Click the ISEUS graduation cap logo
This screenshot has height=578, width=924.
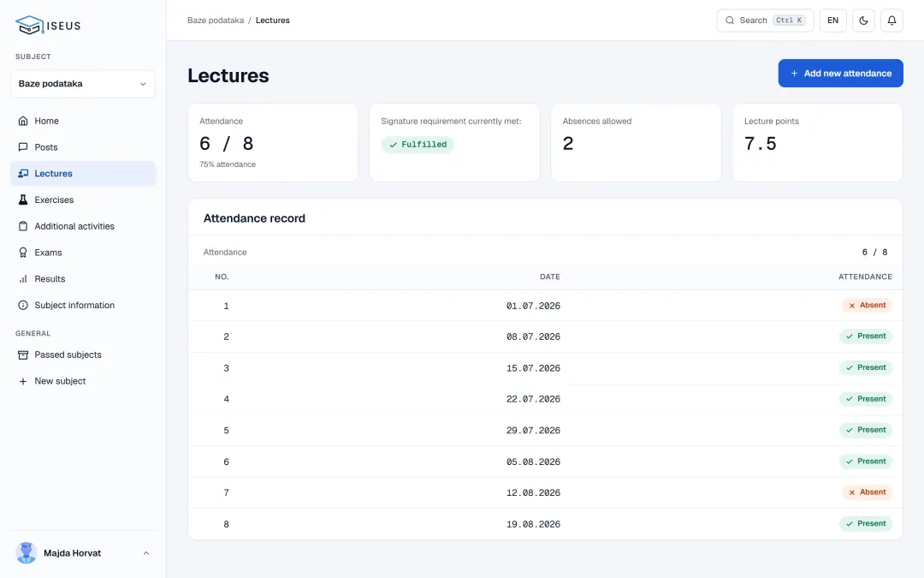click(29, 26)
